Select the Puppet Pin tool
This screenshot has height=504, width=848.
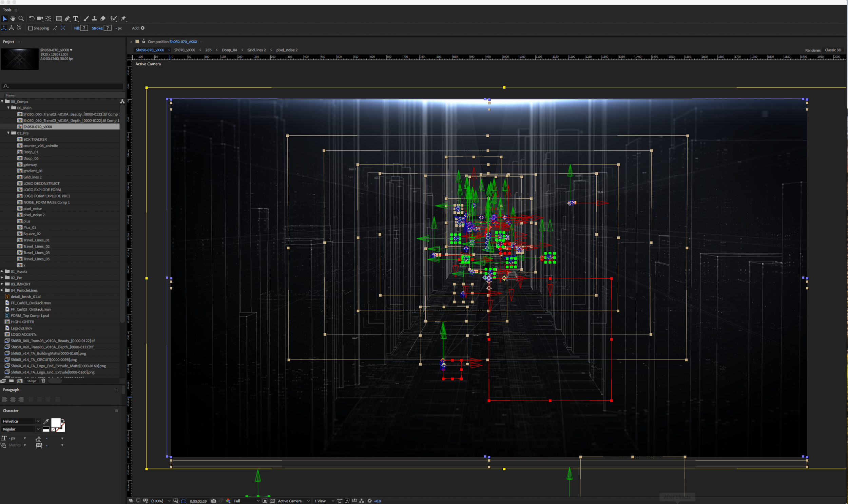pyautogui.click(x=123, y=19)
